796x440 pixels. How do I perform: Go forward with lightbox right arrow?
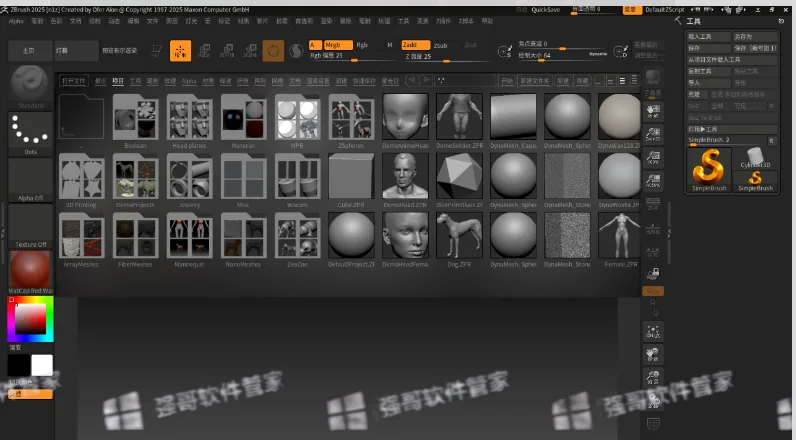[427, 80]
